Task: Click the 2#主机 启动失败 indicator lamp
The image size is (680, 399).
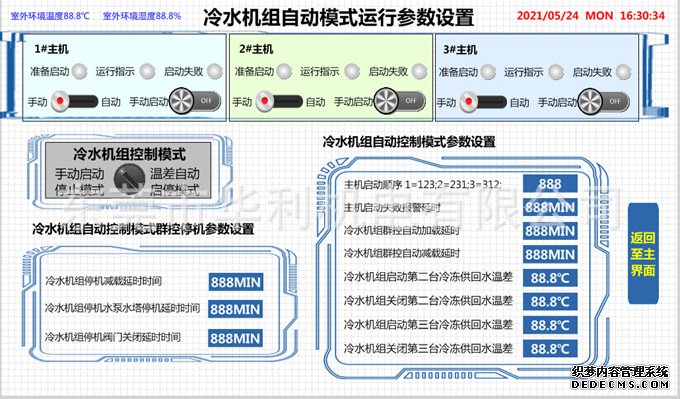Action: point(419,71)
